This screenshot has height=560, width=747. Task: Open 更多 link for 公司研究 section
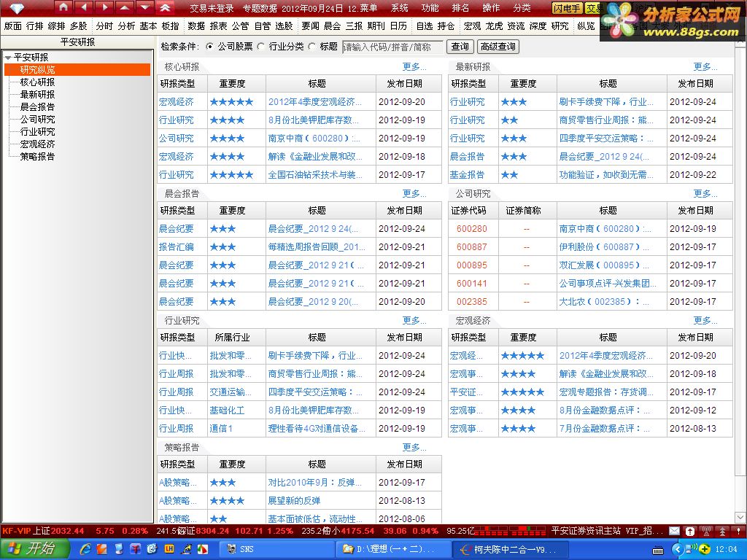[x=705, y=193]
